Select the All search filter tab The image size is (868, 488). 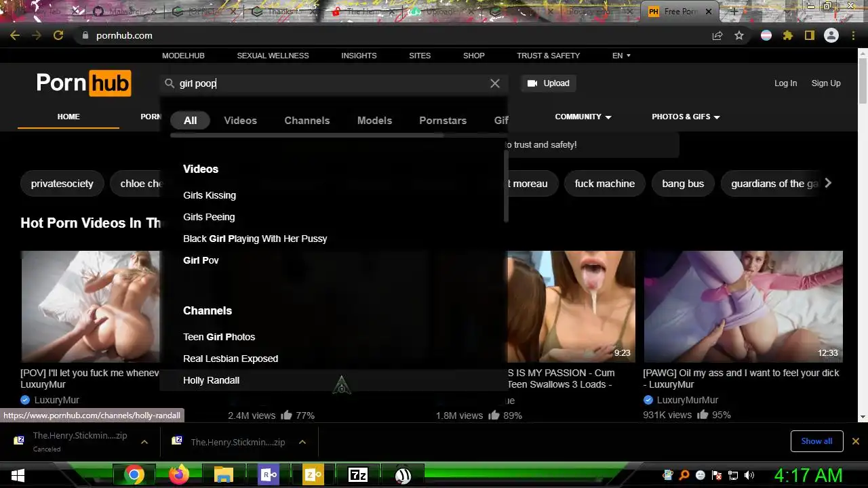click(190, 120)
